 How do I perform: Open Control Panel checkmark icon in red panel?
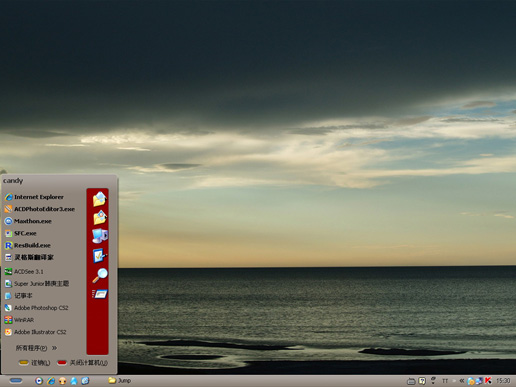(x=99, y=256)
